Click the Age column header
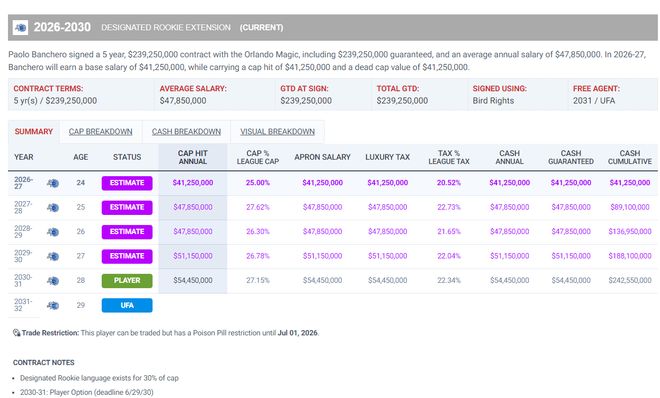Screen dimensions: 660x398 tap(80, 157)
